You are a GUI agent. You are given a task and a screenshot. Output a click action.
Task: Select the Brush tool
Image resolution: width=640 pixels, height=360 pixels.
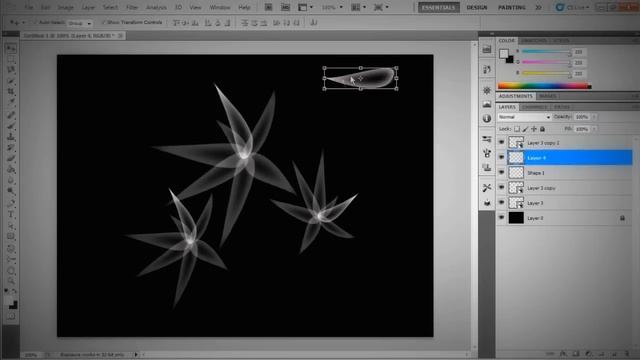click(11, 126)
